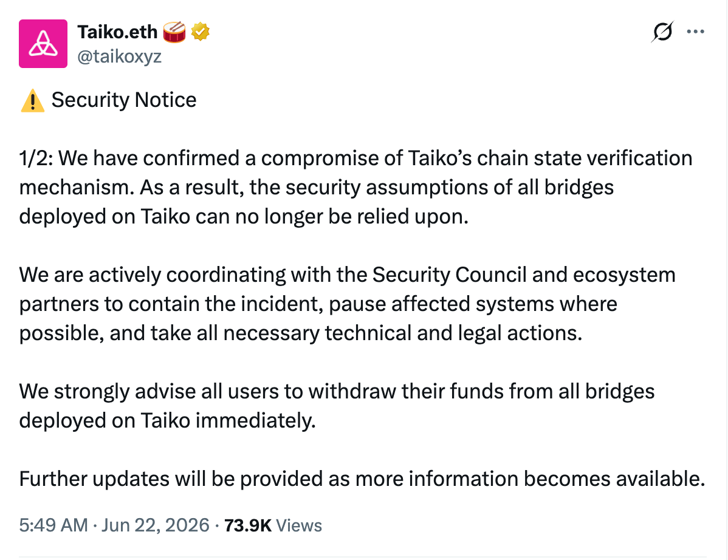The width and height of the screenshot is (728, 560).
Task: Open the @taikoxyz handle link
Action: point(119,56)
